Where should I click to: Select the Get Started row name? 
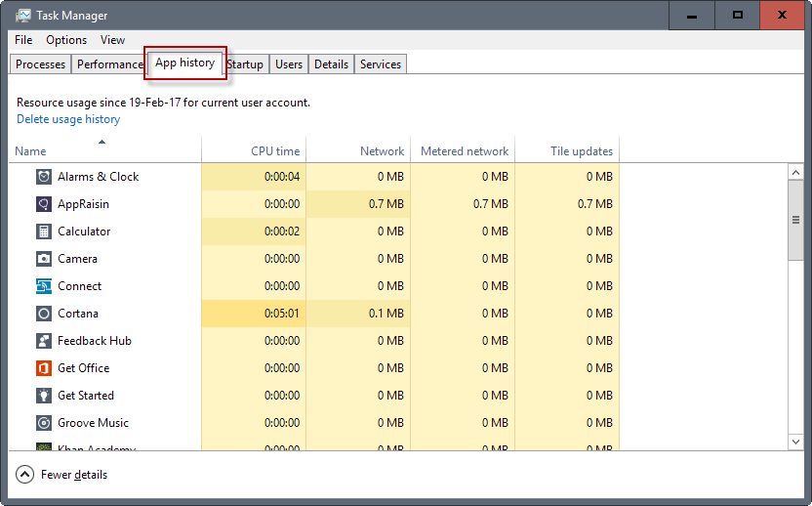tap(86, 396)
